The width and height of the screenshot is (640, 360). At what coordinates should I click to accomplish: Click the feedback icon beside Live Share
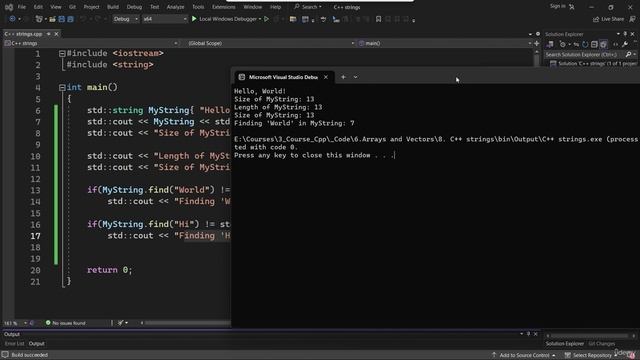pyautogui.click(x=632, y=19)
